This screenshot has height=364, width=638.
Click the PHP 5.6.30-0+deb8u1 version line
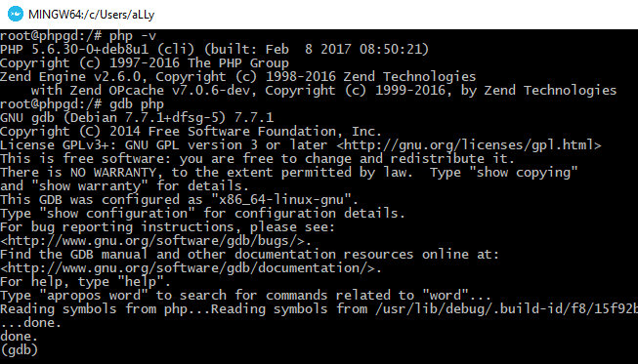click(214, 50)
